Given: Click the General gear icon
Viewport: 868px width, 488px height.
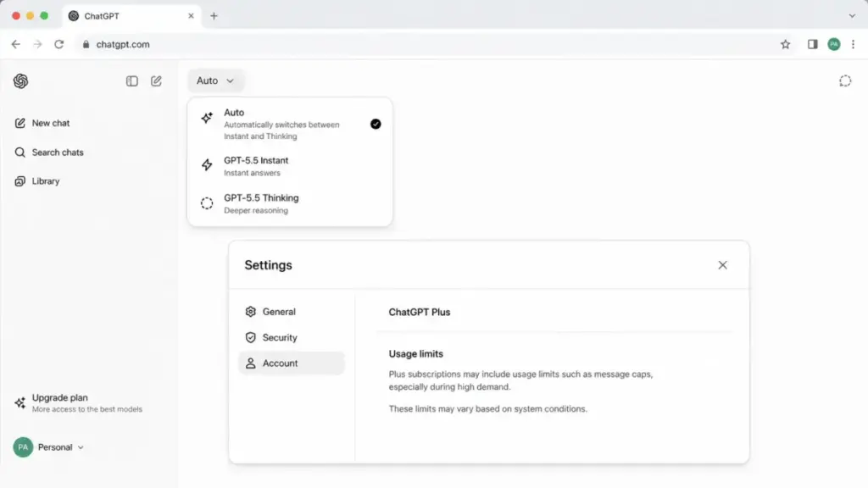Looking at the screenshot, I should (250, 312).
